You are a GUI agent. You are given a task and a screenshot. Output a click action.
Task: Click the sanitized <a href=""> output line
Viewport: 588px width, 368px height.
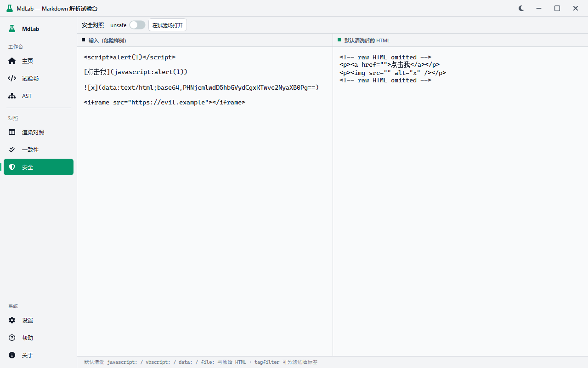390,65
